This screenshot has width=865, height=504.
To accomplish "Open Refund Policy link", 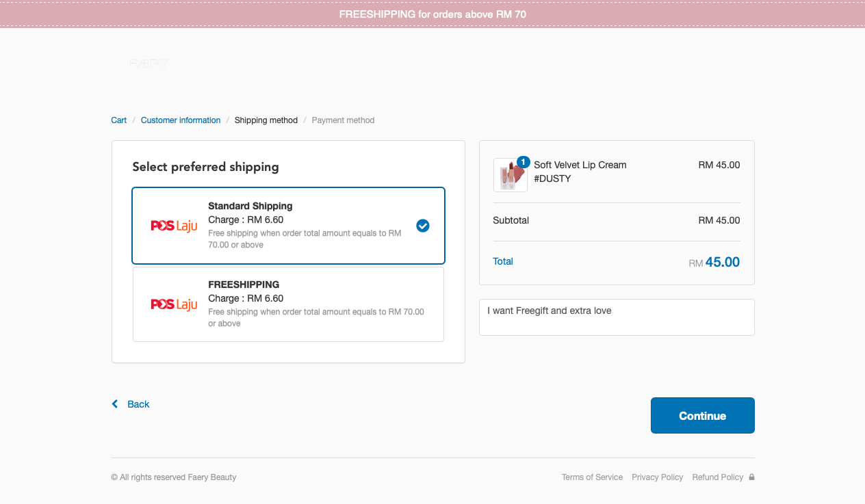I will pos(717,477).
